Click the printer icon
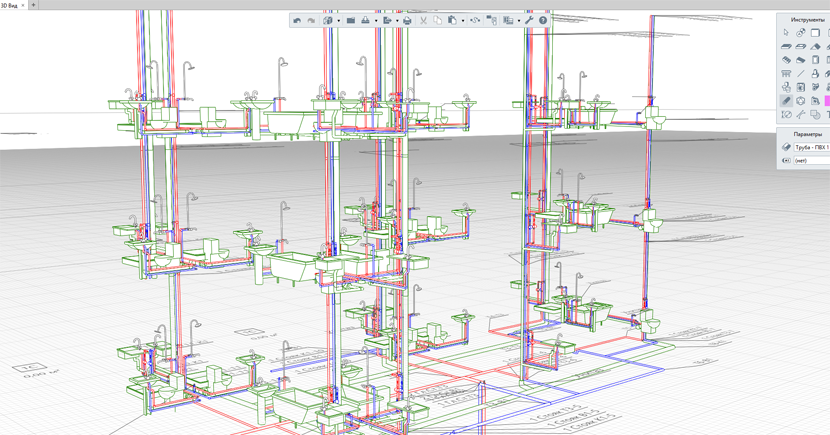The width and height of the screenshot is (830, 435). 407,21
